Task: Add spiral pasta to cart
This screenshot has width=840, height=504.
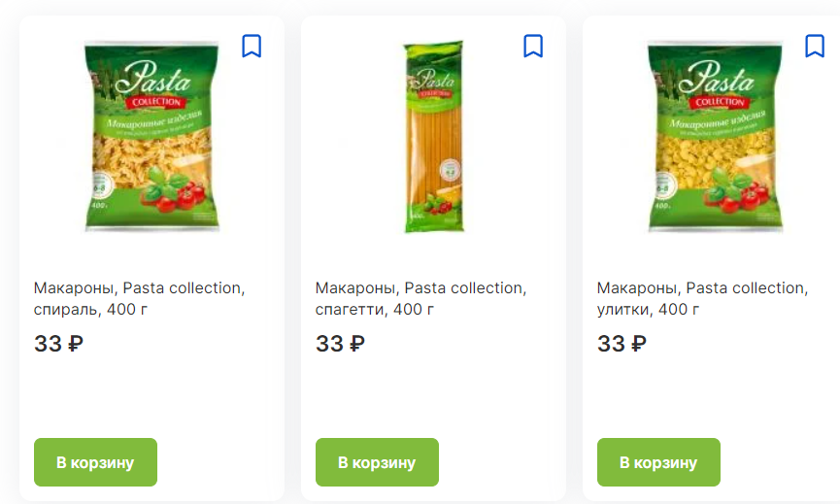Action: pyautogui.click(x=95, y=462)
